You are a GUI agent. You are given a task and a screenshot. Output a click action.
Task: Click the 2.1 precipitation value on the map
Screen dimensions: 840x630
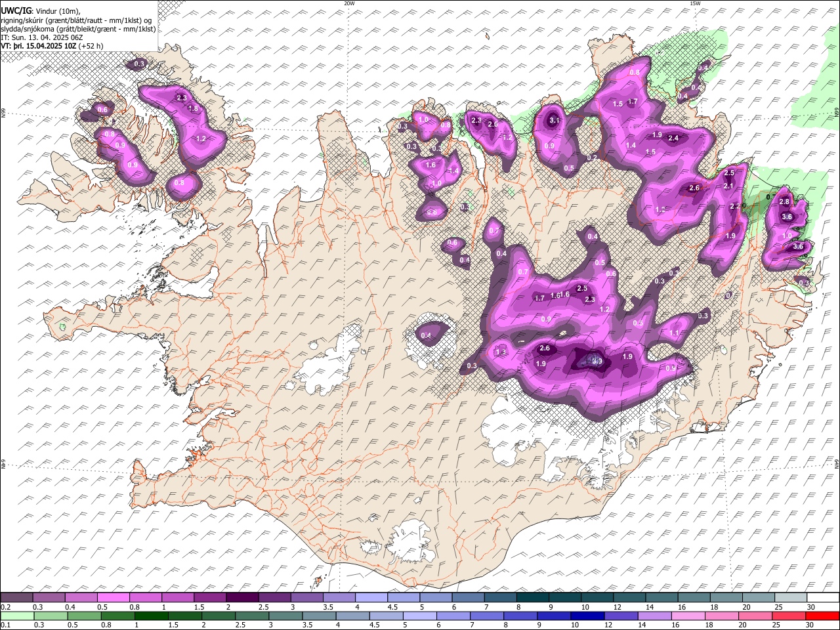coord(728,186)
